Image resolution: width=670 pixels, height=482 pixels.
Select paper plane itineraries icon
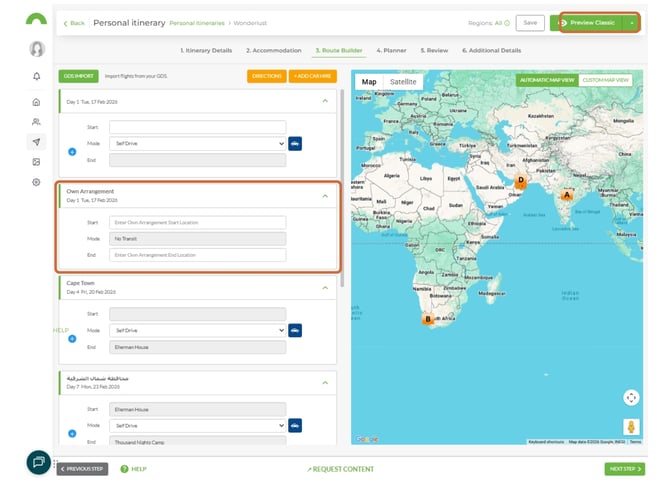point(36,142)
